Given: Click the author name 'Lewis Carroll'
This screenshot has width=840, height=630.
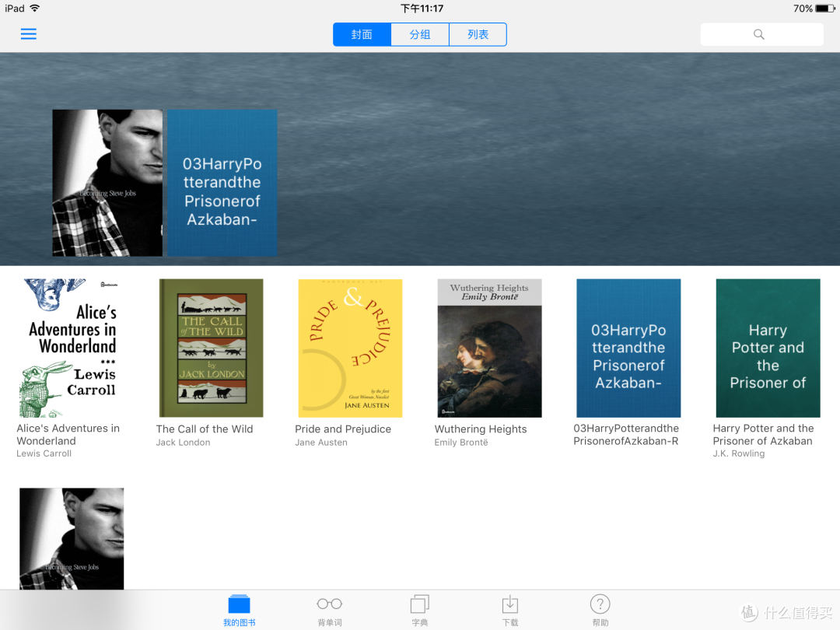Looking at the screenshot, I should [x=44, y=453].
